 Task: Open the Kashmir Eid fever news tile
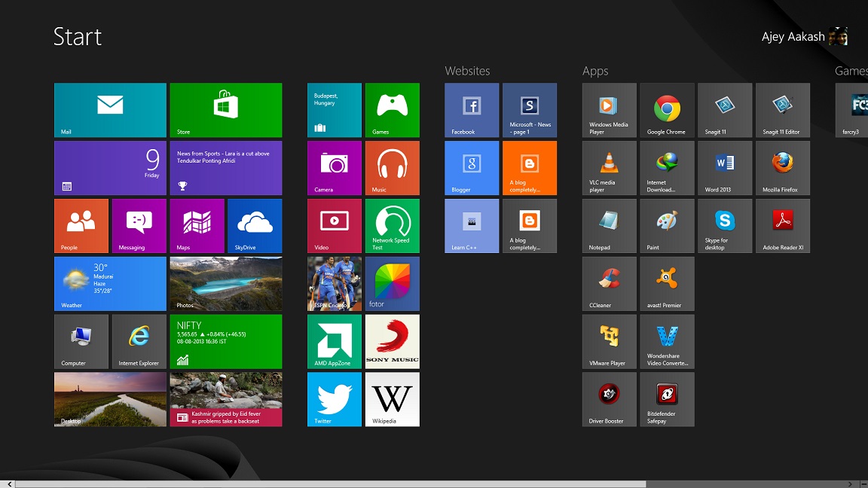(x=226, y=399)
